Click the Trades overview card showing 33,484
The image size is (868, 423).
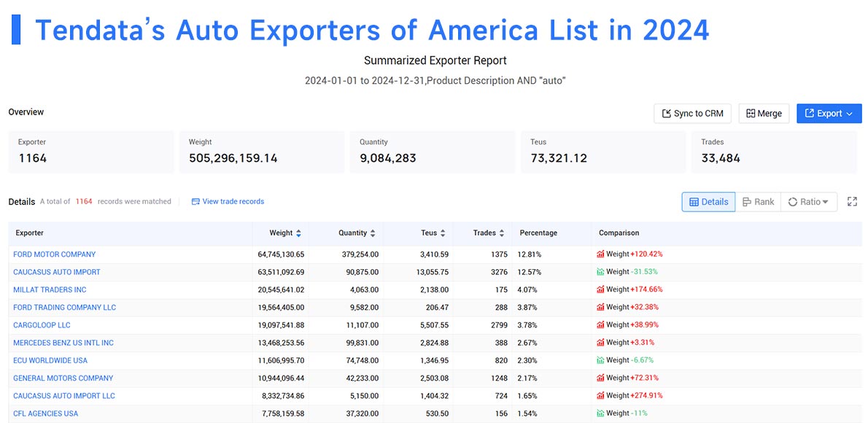(x=774, y=152)
